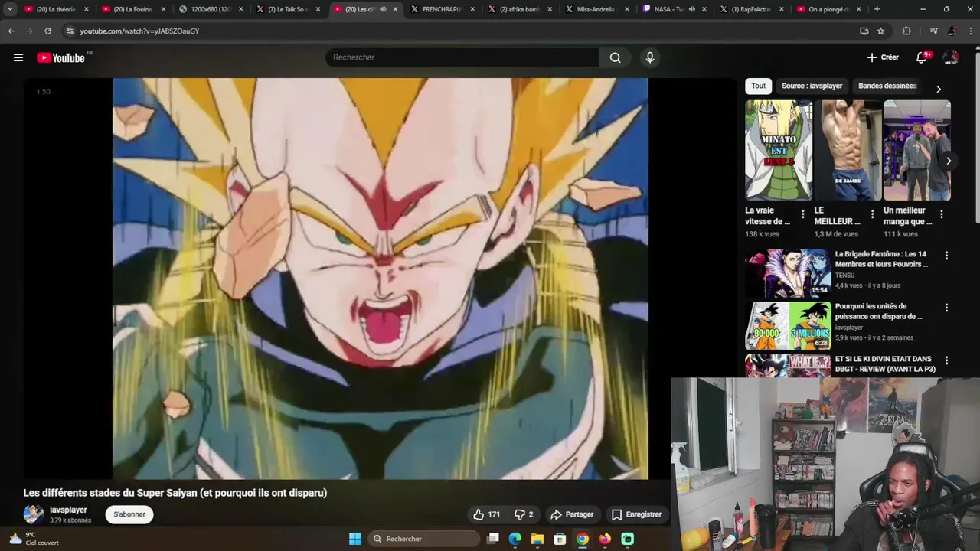Open options for Un meilleur manga Short
980x551 pixels.
tap(941, 214)
